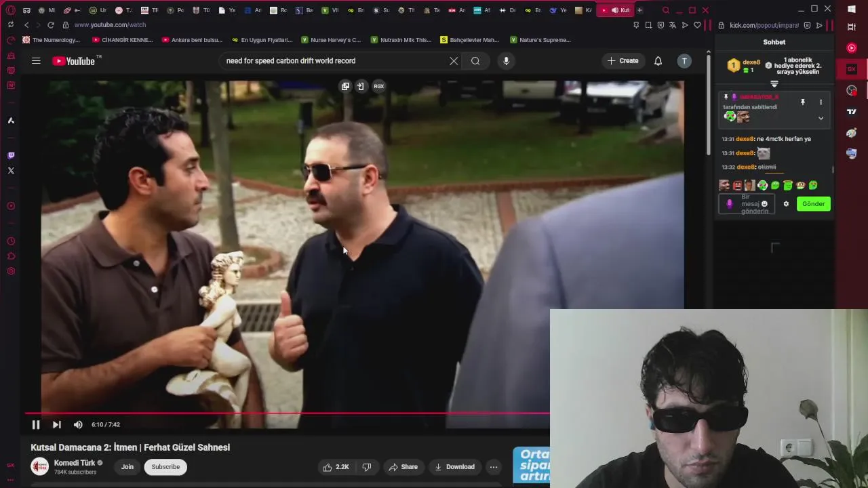This screenshot has width=868, height=488.
Task: Like the video with 2.2K likes
Action: point(336,467)
